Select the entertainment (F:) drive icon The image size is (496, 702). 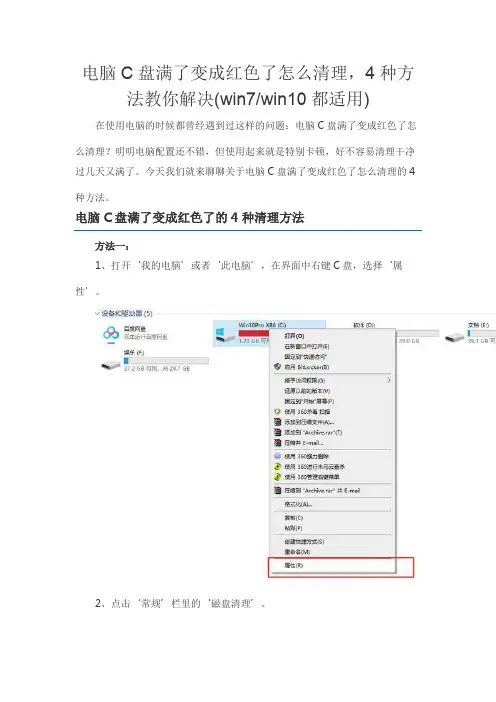tap(111, 365)
